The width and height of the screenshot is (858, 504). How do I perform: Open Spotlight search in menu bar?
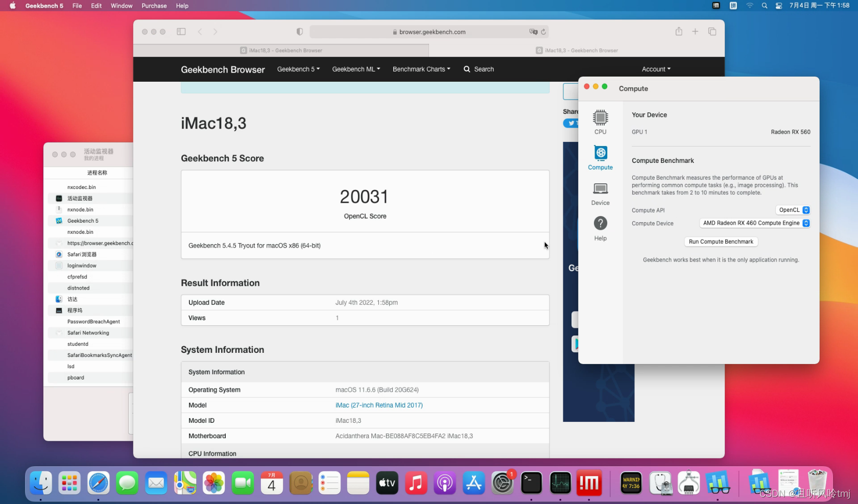(764, 6)
